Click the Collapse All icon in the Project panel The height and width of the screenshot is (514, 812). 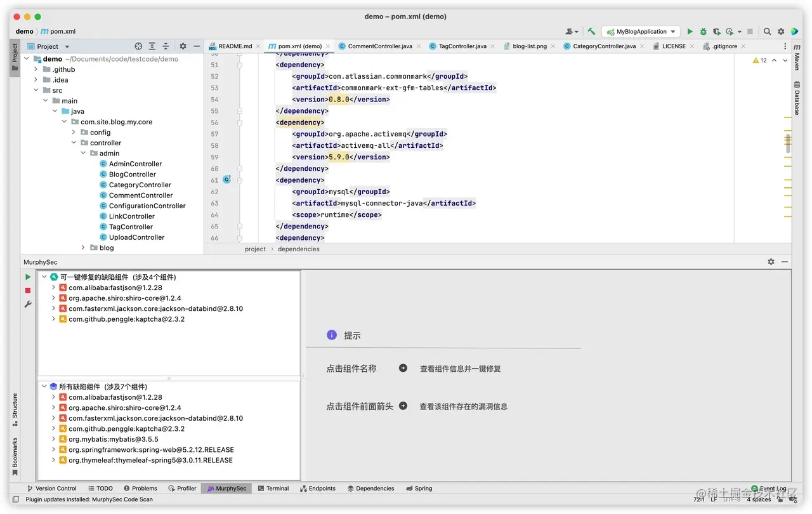click(166, 46)
